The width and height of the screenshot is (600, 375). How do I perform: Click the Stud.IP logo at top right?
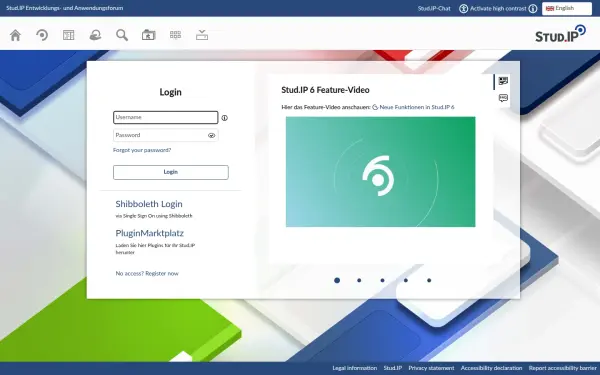point(560,34)
